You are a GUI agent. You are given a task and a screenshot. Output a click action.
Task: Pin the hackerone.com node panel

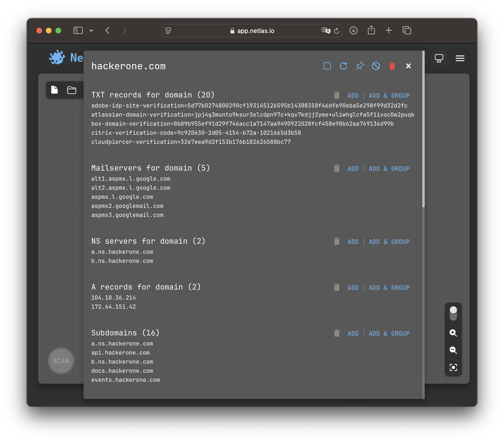click(360, 66)
